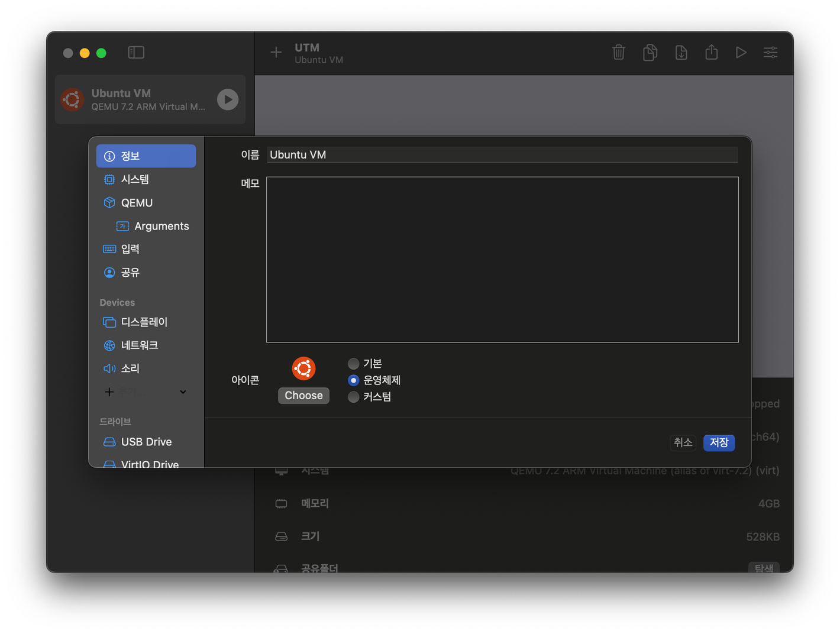Click the 메모리 chip icon in details
The height and width of the screenshot is (634, 840).
(x=282, y=504)
